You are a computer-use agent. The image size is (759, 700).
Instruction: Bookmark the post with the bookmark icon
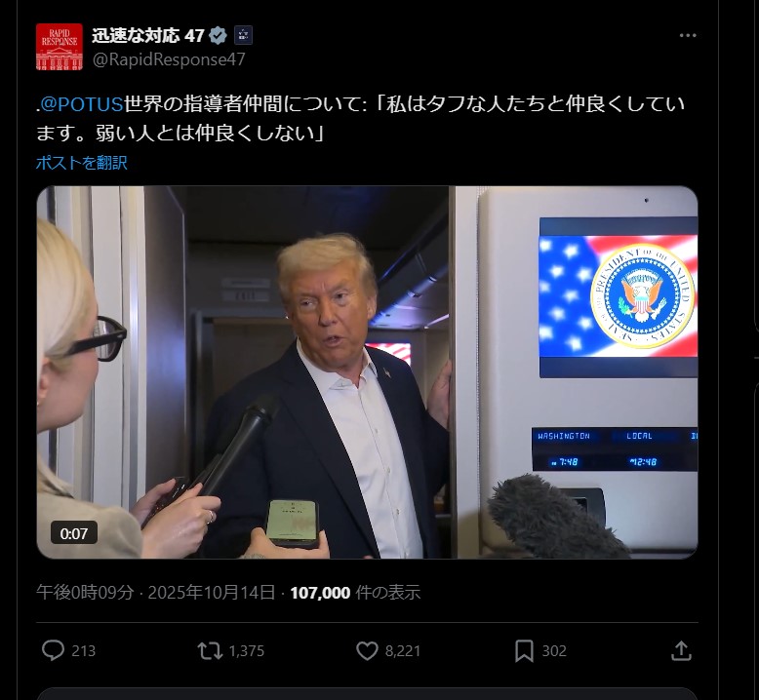coord(524,650)
